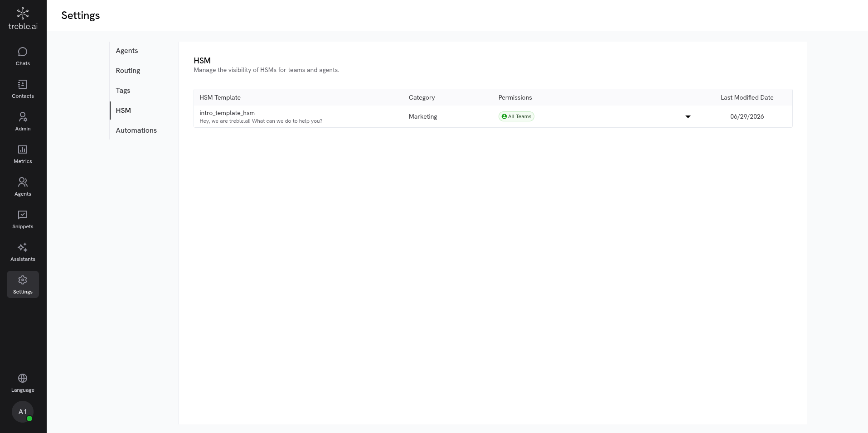Click the 06/29/2026 modified date

[747, 116]
